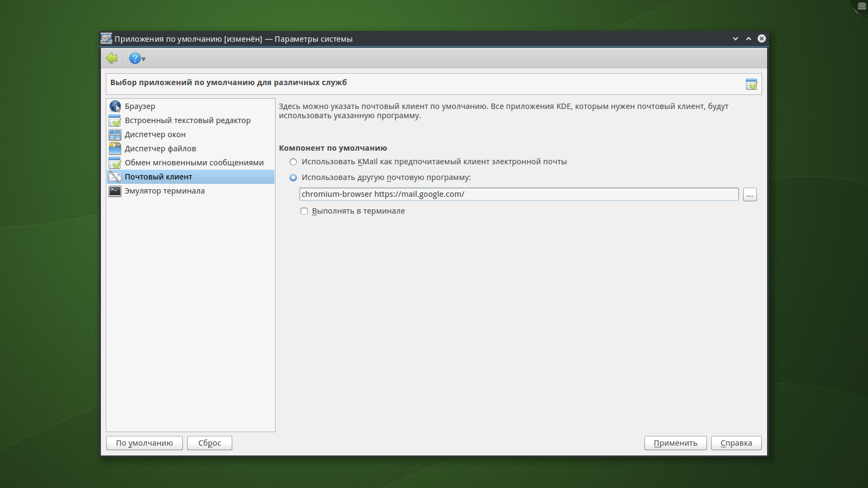868x488 pixels.
Task: Click the Сброс button
Action: click(x=209, y=443)
